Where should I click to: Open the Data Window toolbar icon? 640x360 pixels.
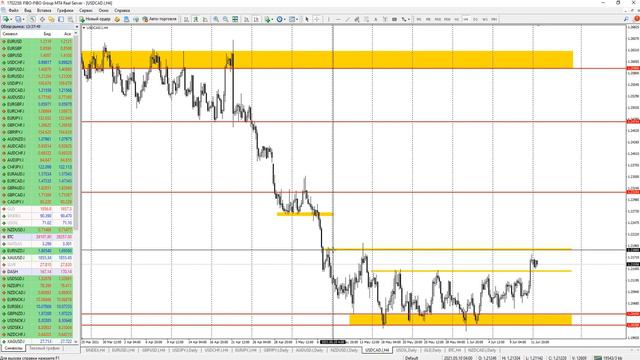click(x=42, y=19)
